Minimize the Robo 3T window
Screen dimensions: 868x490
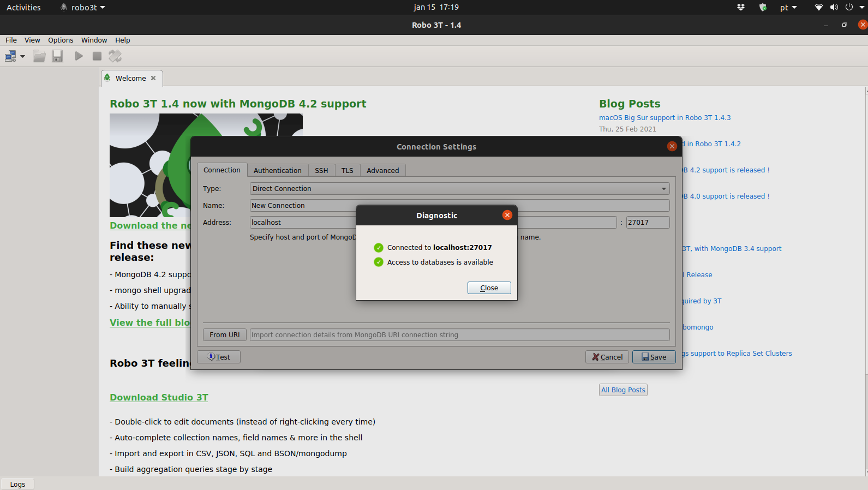point(826,25)
